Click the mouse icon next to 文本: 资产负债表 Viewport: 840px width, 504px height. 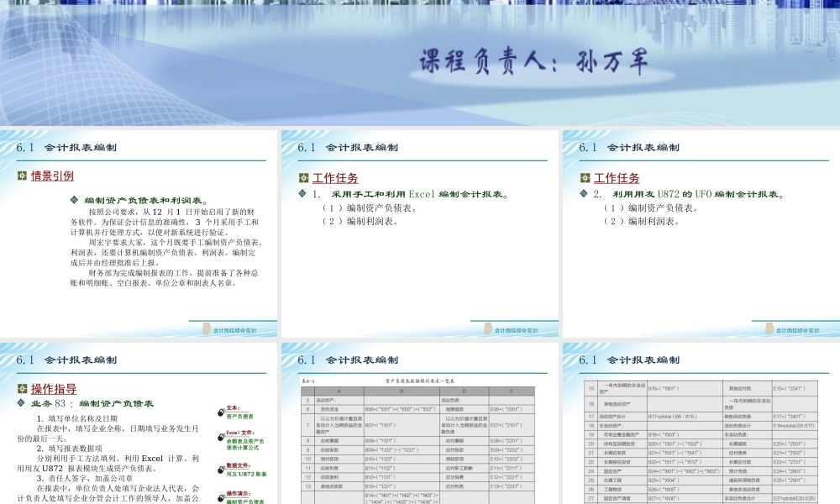click(221, 412)
